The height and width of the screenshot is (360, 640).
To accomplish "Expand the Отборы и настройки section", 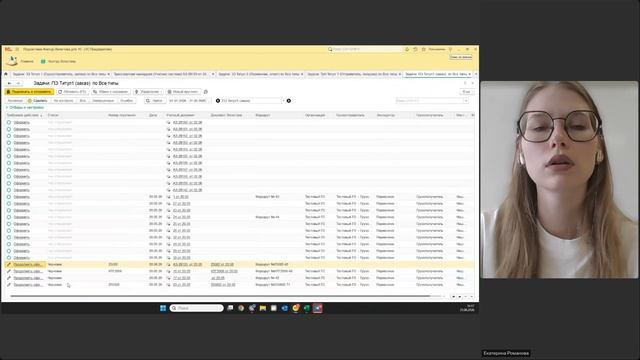I will (x=25, y=108).
